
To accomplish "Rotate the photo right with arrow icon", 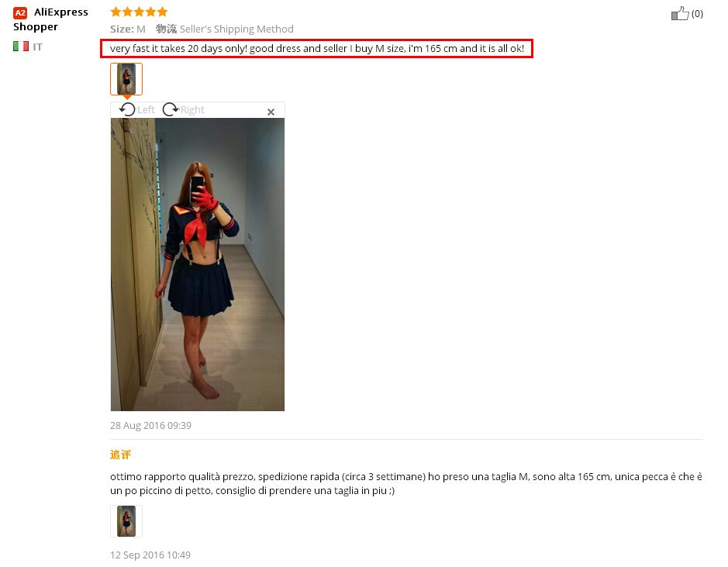I will pos(171,109).
